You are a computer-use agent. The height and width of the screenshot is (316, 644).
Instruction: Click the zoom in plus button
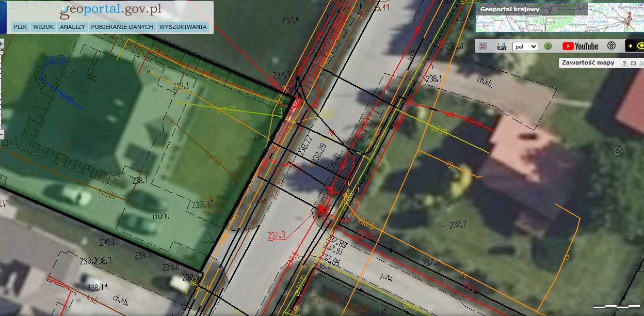[x=2, y=44]
